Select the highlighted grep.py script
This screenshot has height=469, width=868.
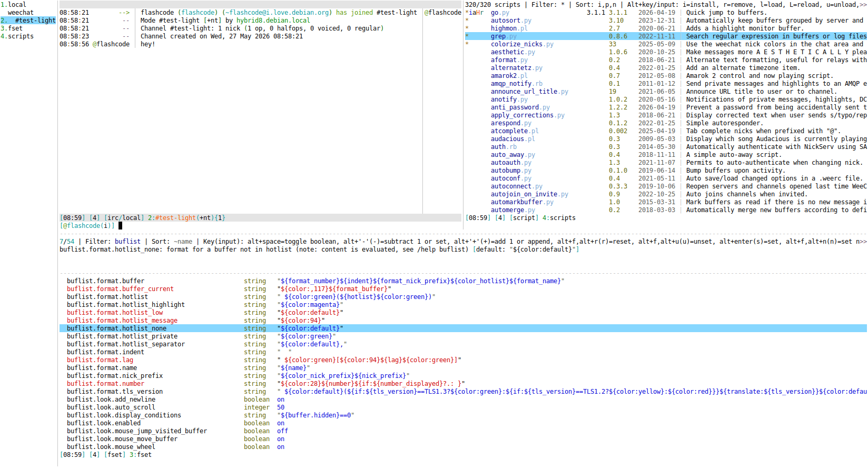665,36
